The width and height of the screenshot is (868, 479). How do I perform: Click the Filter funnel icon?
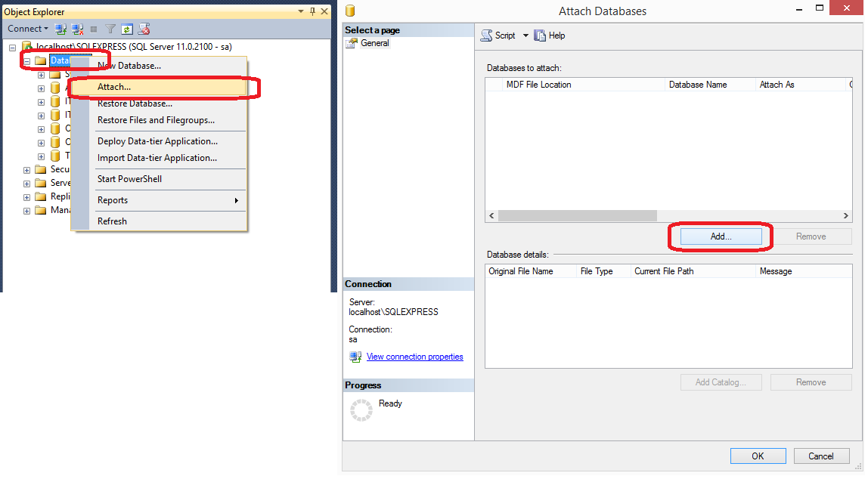click(110, 29)
